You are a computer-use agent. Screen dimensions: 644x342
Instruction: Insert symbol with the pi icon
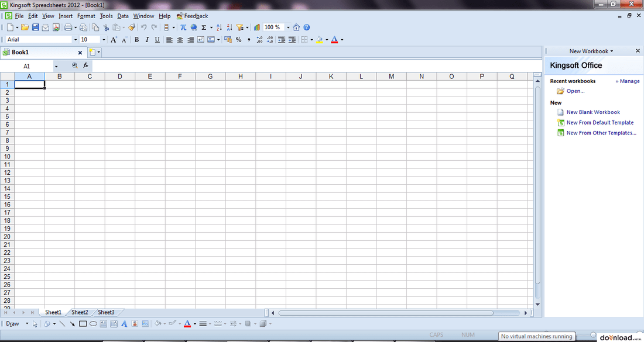pyautogui.click(x=184, y=27)
